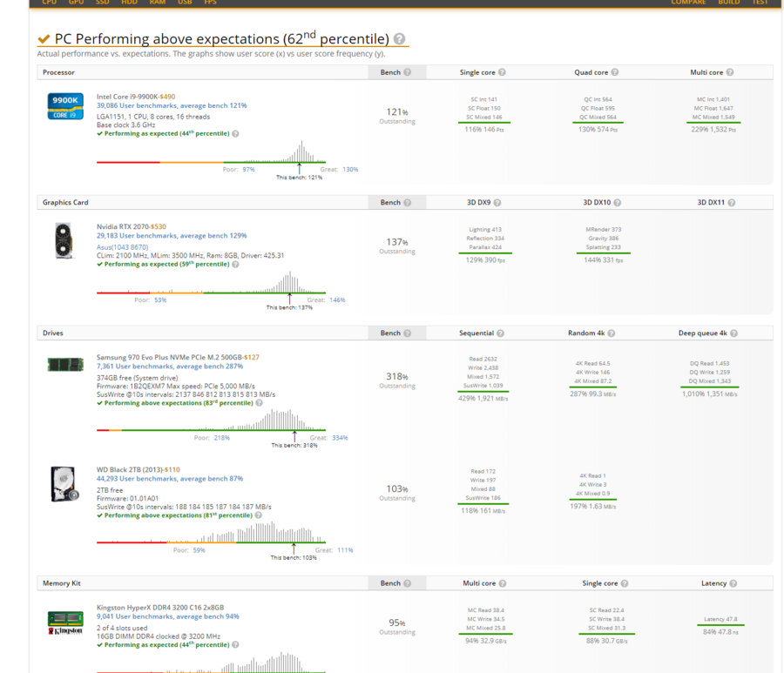Viewport: 784px width, 673px height.
Task: Click the 3D DX11 help icon
Action: click(732, 202)
